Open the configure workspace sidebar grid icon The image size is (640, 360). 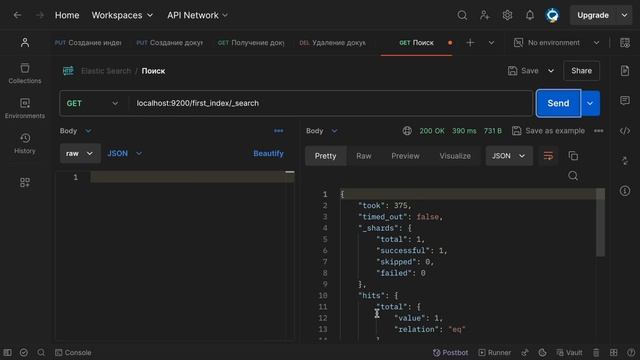tap(24, 182)
